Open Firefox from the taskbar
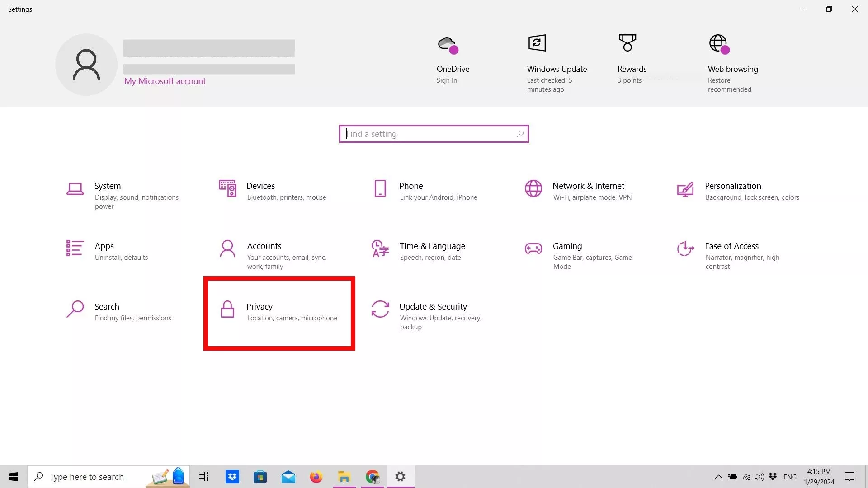The width and height of the screenshot is (868, 488). tap(316, 477)
